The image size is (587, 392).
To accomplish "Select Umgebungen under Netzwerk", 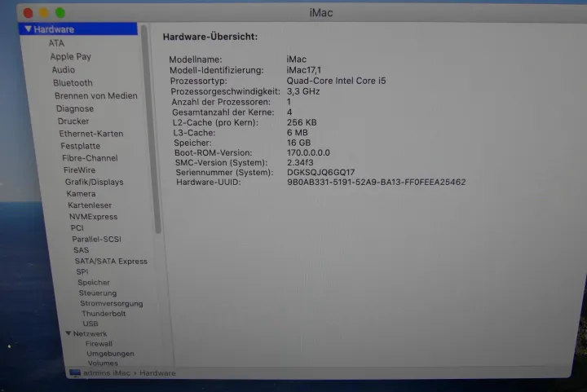I will [110, 354].
